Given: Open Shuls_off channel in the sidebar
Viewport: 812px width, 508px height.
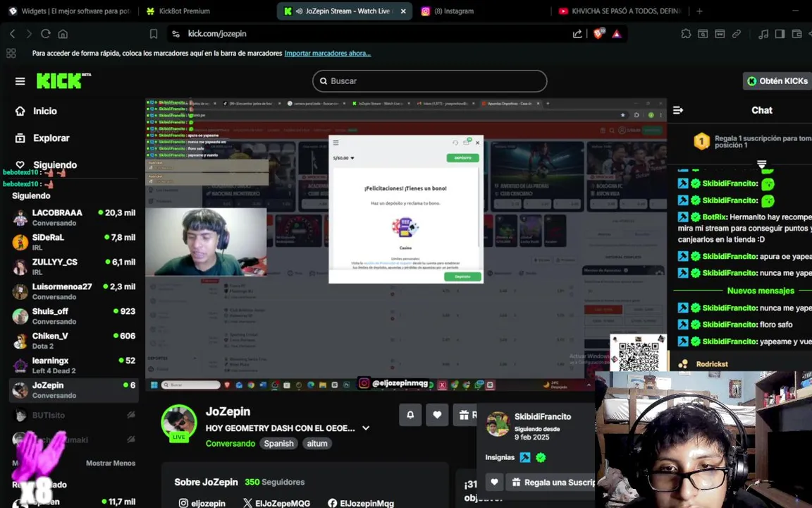Looking at the screenshot, I should 74,315.
